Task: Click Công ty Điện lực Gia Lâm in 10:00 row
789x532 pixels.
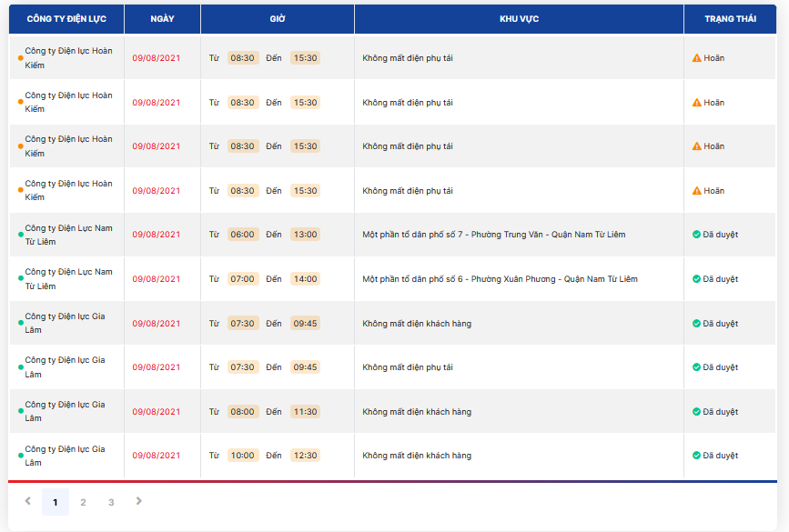Action: [x=65, y=457]
